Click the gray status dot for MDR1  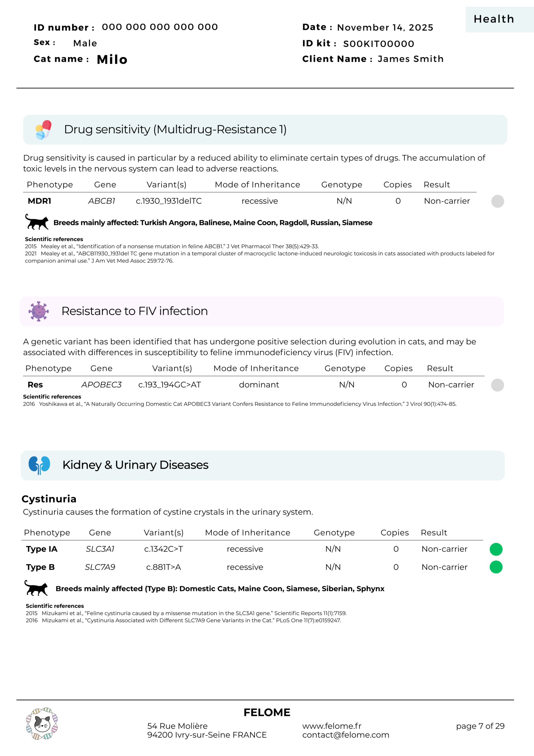(497, 201)
